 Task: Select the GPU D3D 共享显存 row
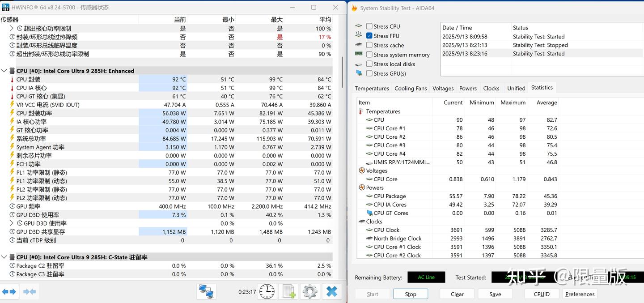pos(166,232)
